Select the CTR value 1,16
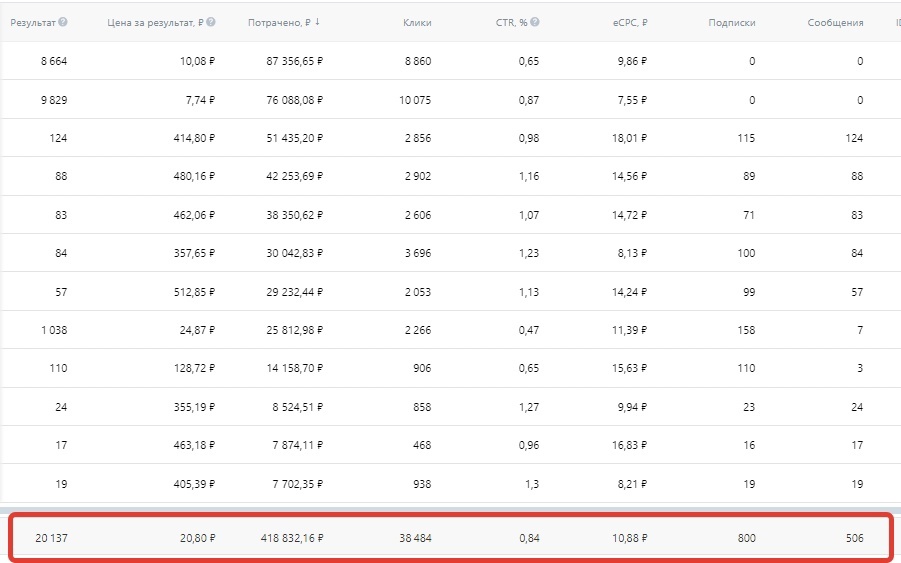 pos(529,176)
